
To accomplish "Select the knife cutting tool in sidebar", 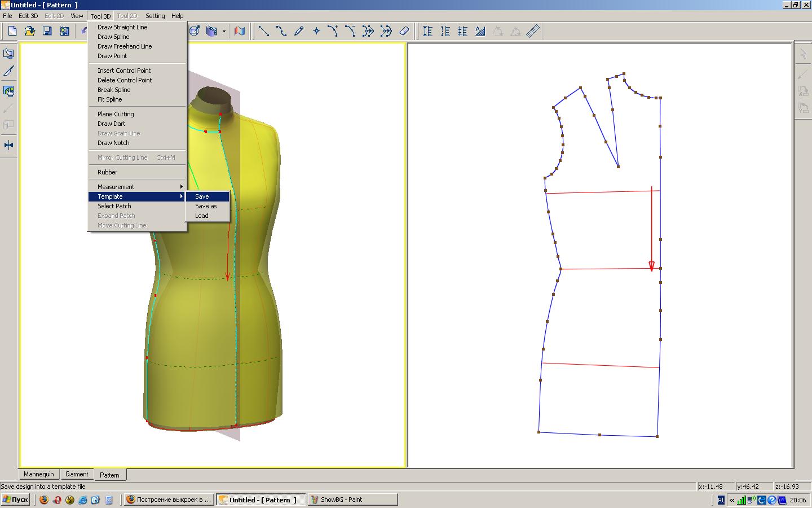I will 8,71.
